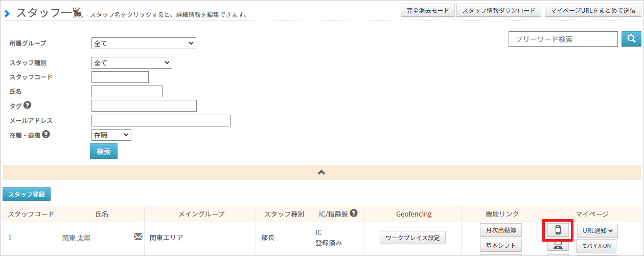This screenshot has height=256, width=644.
Task: Open help icon beside 在職・退職 label
Action: coord(46,135)
